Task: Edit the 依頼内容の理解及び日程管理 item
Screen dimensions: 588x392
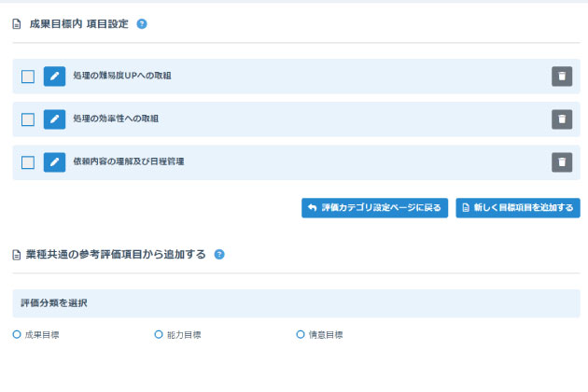Action: click(x=54, y=162)
